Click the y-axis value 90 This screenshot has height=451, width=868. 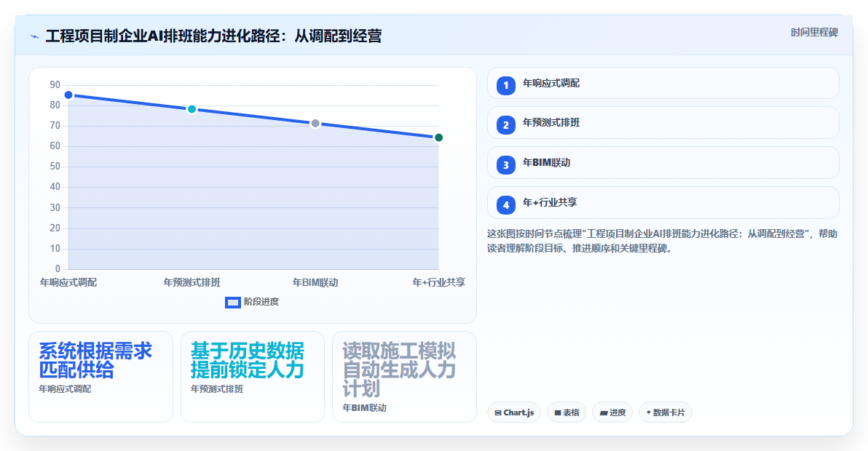pos(55,85)
